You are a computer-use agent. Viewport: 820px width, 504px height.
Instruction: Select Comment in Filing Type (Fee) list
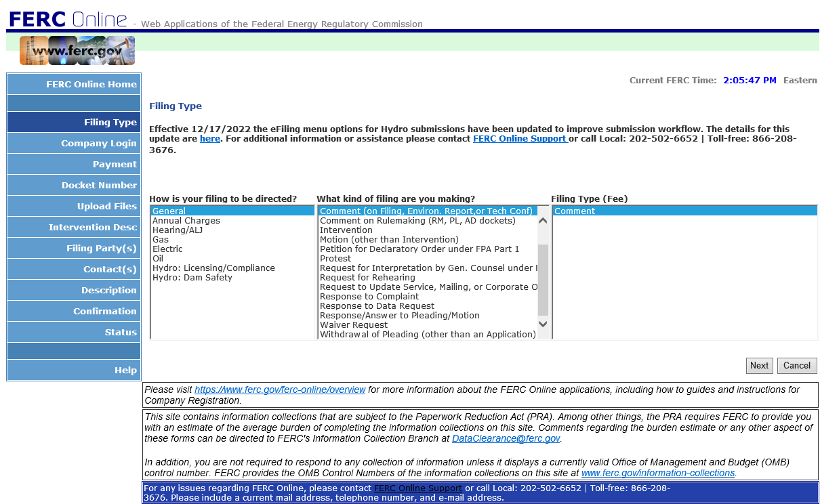tap(684, 211)
